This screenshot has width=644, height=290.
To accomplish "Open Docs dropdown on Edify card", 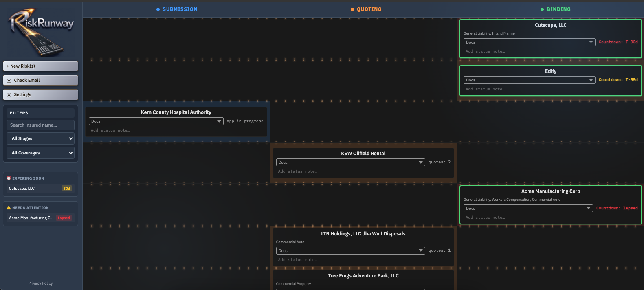I will tap(529, 80).
